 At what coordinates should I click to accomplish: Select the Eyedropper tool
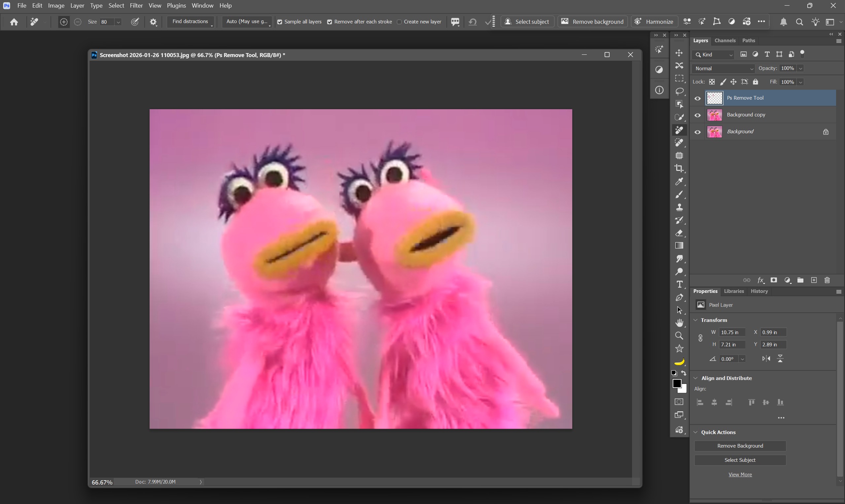[679, 181]
